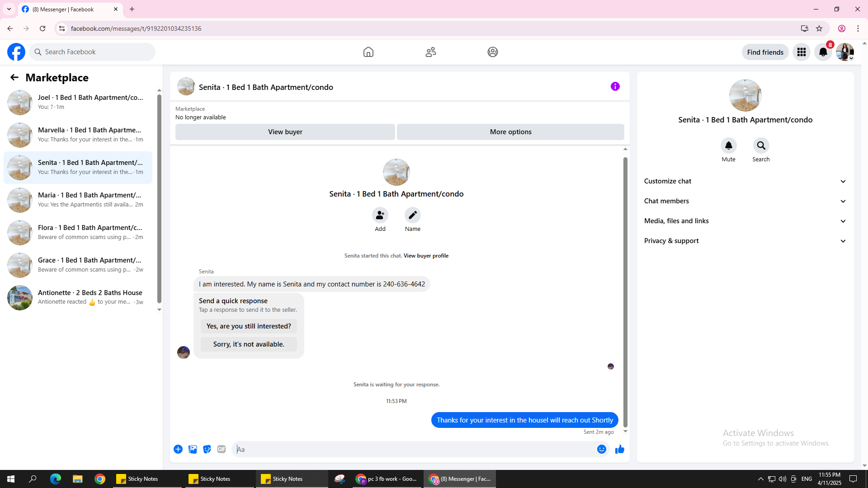Go back to the previous browser page
The image size is (868, 488).
pos(10,28)
